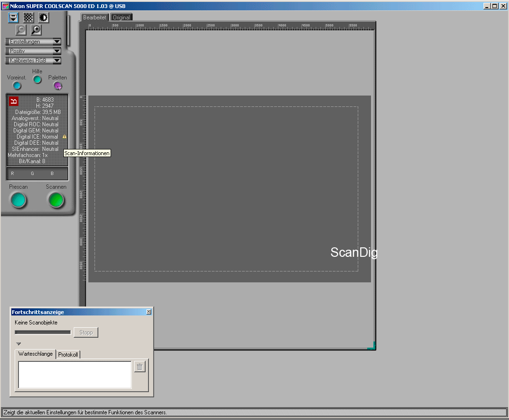
Task: Click the Dateigröße: 39,5 MB entry
Action: (x=38, y=112)
